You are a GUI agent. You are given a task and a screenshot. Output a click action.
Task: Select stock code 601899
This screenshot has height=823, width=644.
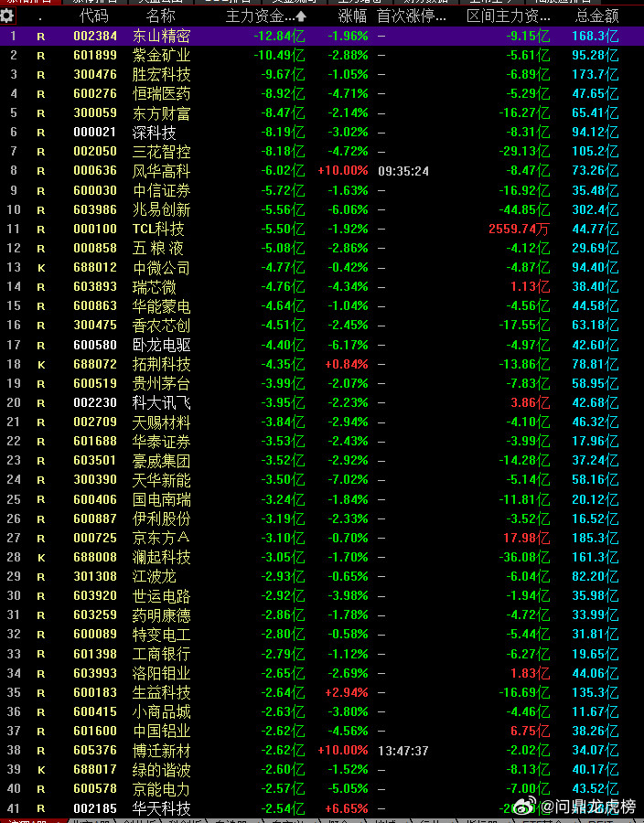(95, 55)
